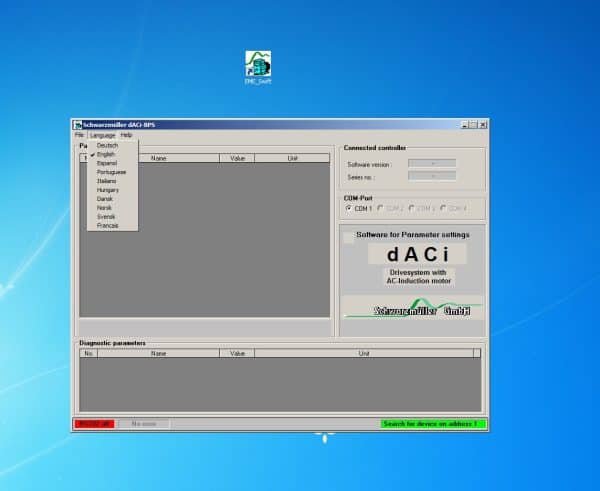Click the large dACi logo text
This screenshot has height=491, width=600.
point(417,254)
